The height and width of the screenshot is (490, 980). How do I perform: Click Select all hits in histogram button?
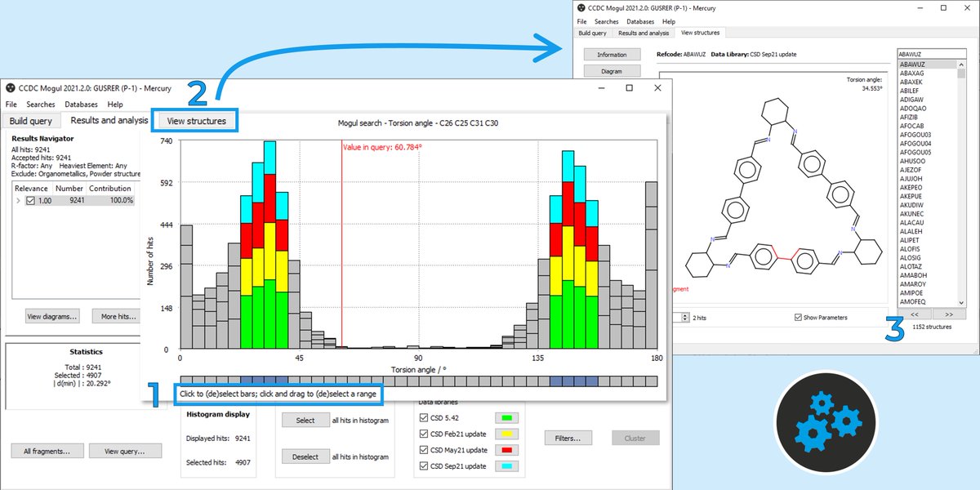(x=305, y=421)
